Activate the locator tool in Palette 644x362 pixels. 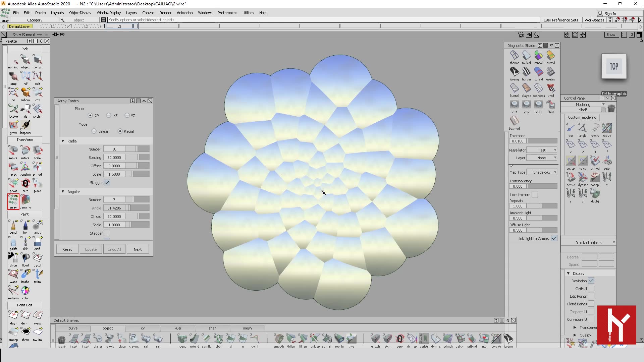click(x=13, y=109)
